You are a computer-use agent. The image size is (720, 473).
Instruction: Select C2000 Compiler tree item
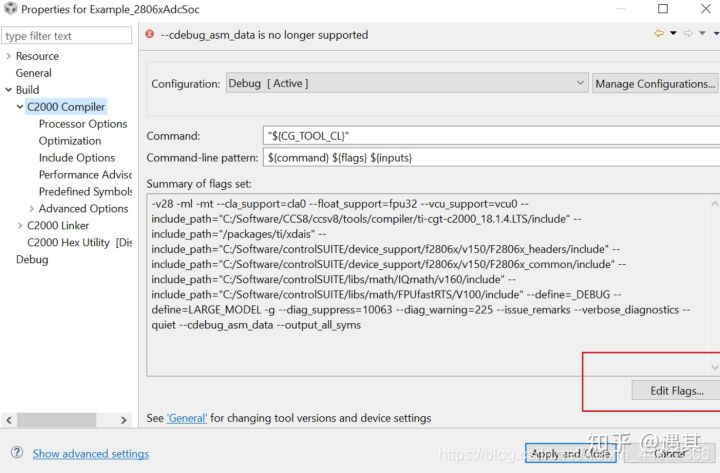pos(66,107)
